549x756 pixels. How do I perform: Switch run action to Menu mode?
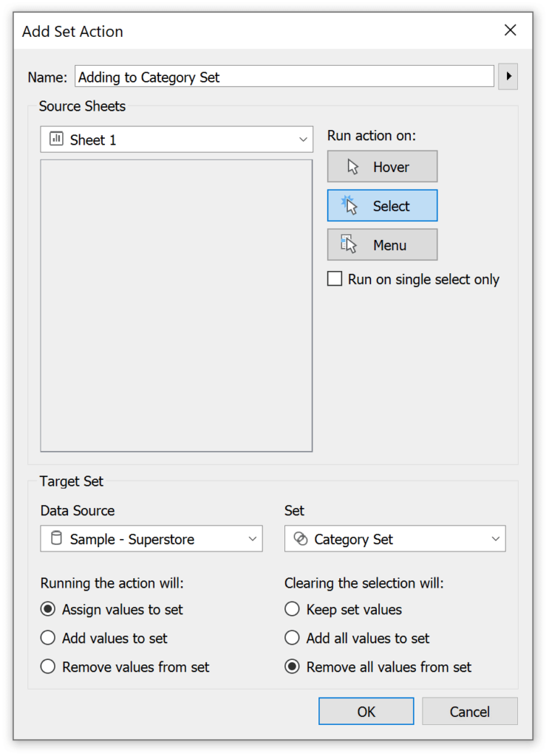pos(382,244)
